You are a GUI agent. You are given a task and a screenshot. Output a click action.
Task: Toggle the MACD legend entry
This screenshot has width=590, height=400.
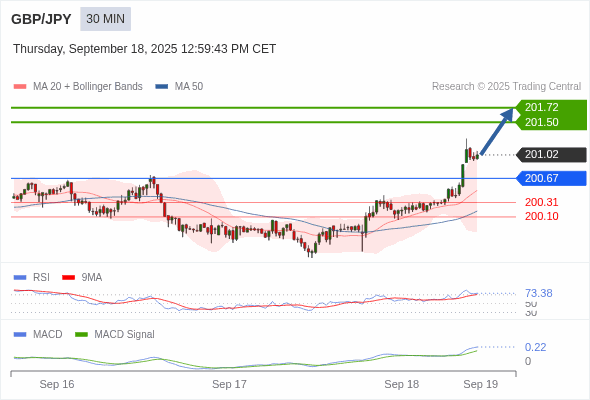coord(38,334)
